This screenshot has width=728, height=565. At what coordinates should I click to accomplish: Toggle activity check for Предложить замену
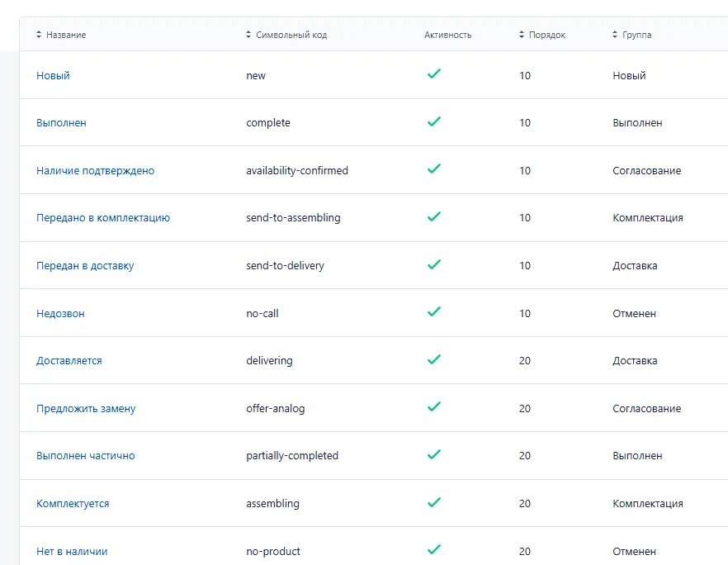pos(434,406)
